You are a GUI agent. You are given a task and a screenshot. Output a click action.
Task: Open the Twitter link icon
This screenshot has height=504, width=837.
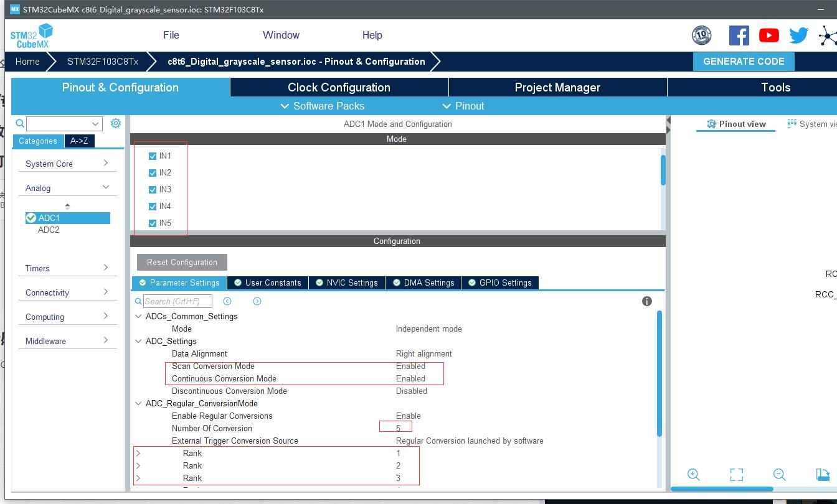798,35
